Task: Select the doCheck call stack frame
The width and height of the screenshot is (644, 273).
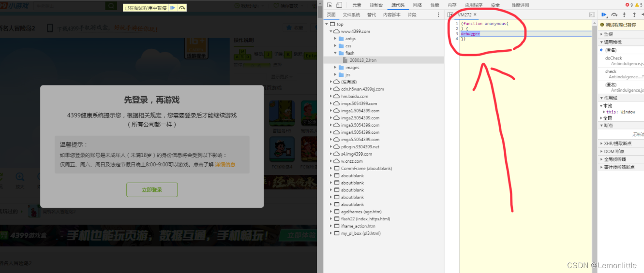Action: [621, 61]
